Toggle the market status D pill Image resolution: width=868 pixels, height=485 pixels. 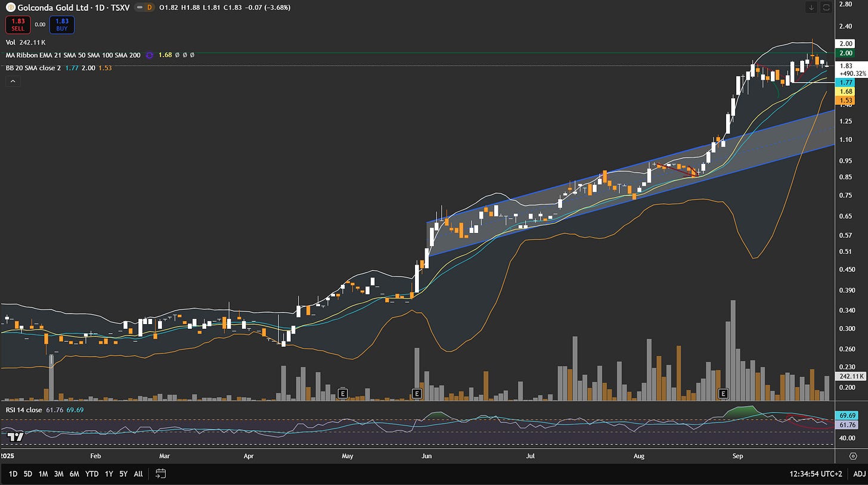click(144, 7)
